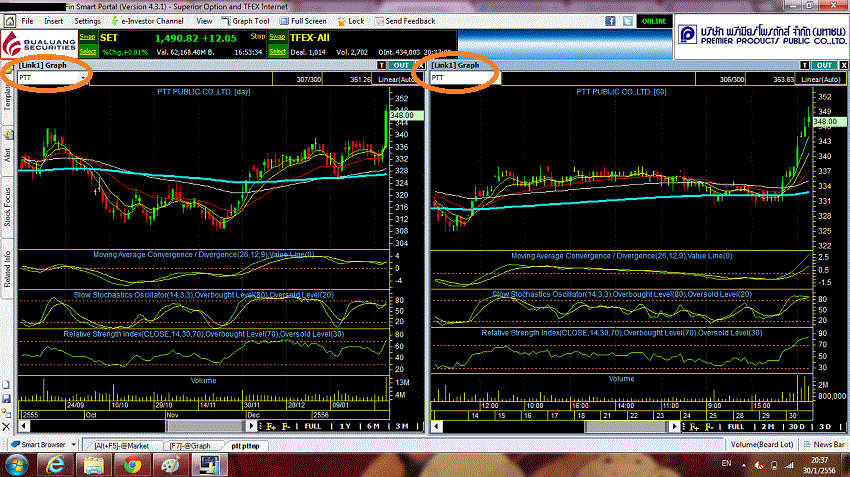Image resolution: width=850 pixels, height=477 pixels.
Task: Click OUT button on left graph header
Action: tap(401, 65)
